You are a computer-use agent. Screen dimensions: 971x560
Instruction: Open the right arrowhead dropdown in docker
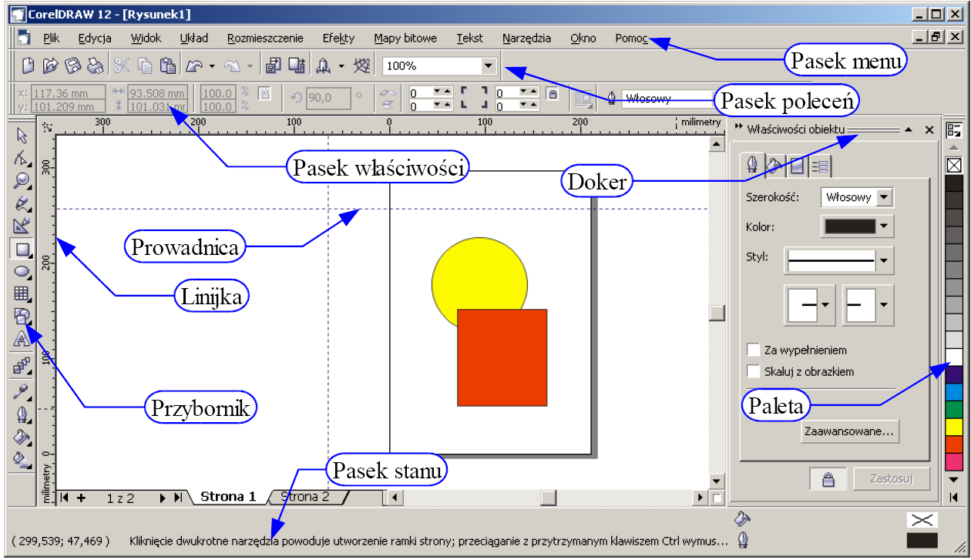[x=885, y=304]
